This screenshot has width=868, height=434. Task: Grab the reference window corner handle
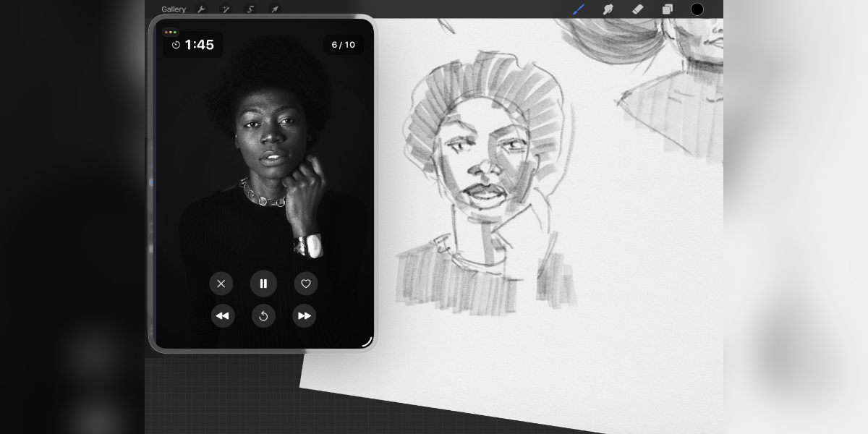(x=367, y=342)
